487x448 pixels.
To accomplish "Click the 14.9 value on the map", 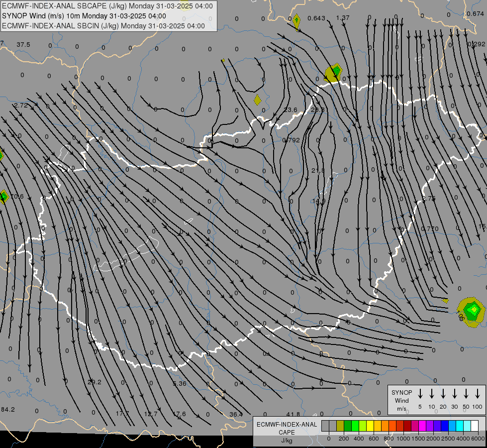I will (318, 201).
